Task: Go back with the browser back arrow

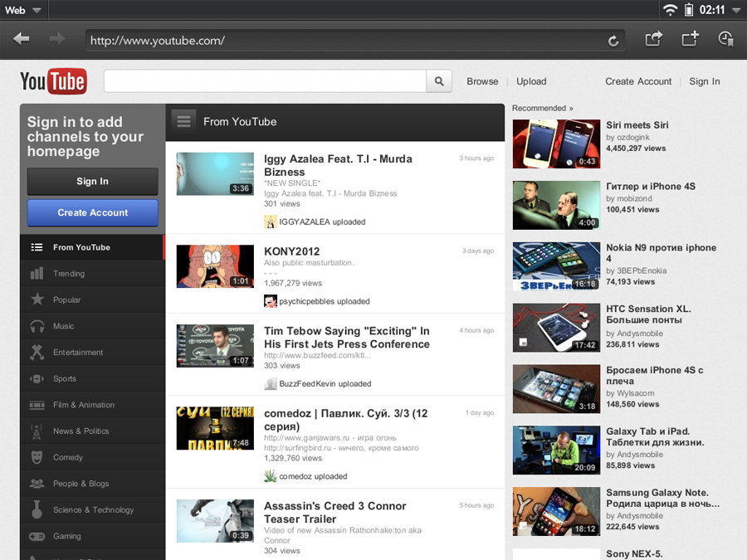Action: (22, 39)
